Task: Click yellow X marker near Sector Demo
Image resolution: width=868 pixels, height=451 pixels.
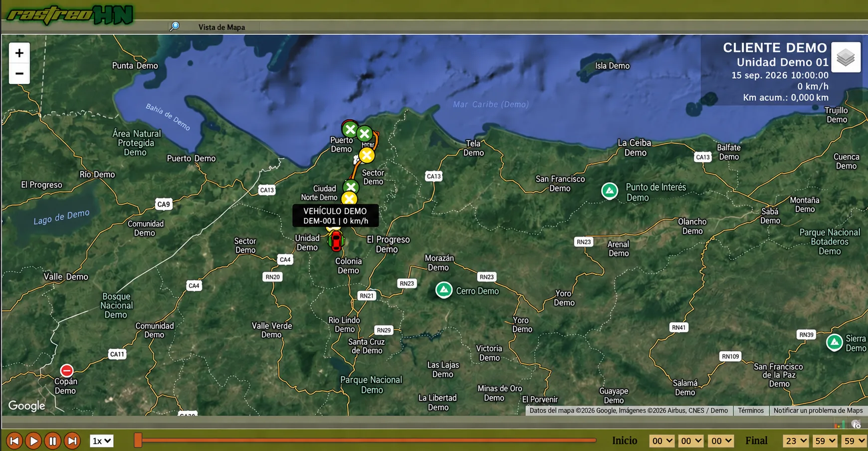Action: [x=367, y=155]
